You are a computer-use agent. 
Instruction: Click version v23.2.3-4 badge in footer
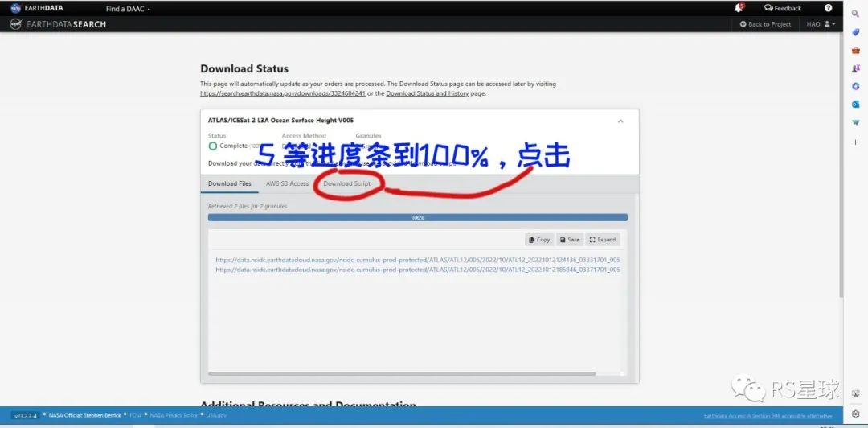pos(26,415)
